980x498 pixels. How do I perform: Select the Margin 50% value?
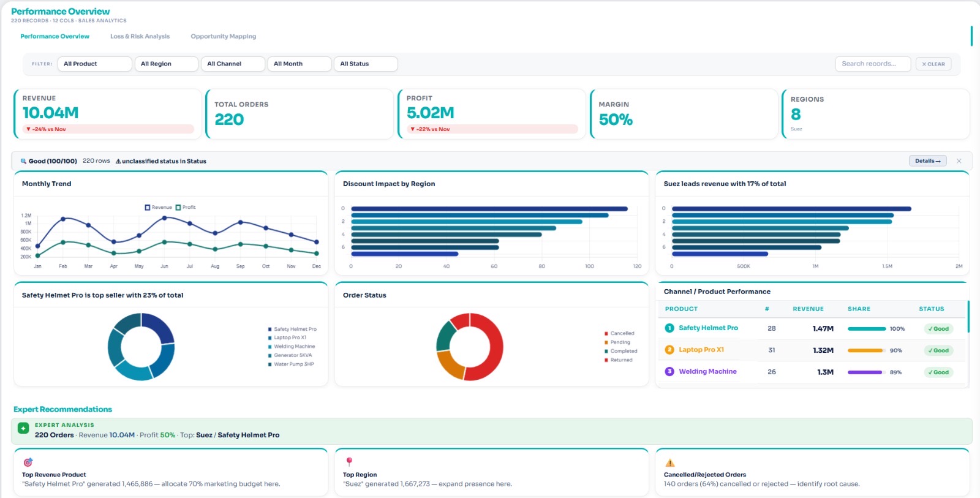click(616, 119)
